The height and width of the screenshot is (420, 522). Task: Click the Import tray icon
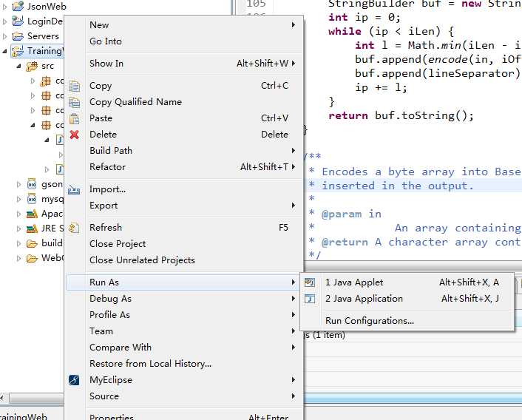click(74, 190)
